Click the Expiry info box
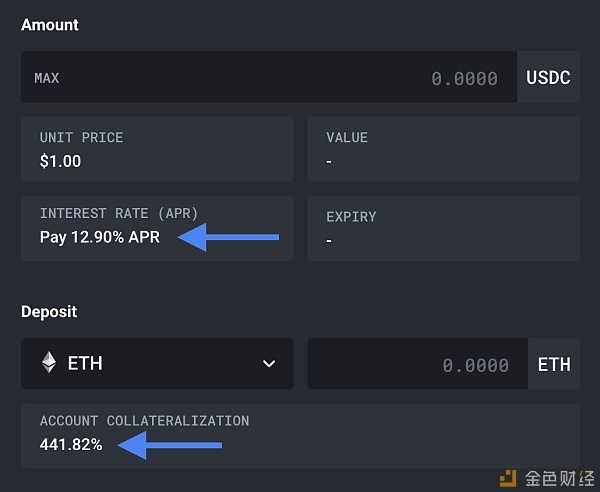This screenshot has height=492, width=600. (x=443, y=228)
